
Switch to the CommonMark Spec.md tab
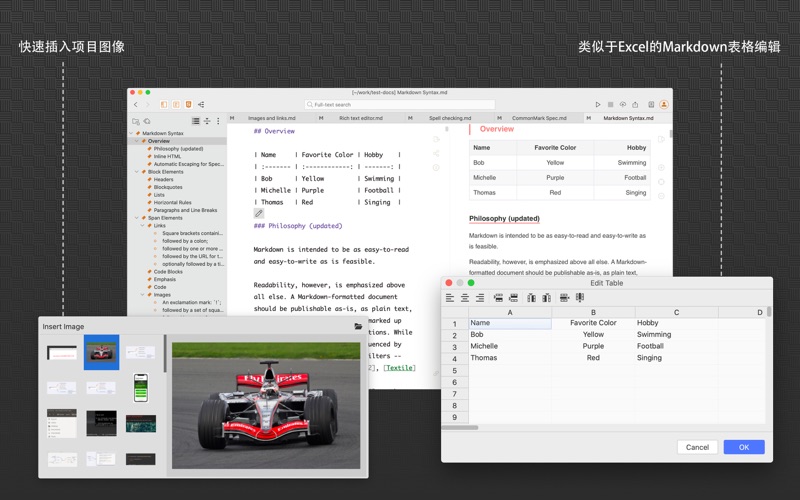tap(539, 118)
